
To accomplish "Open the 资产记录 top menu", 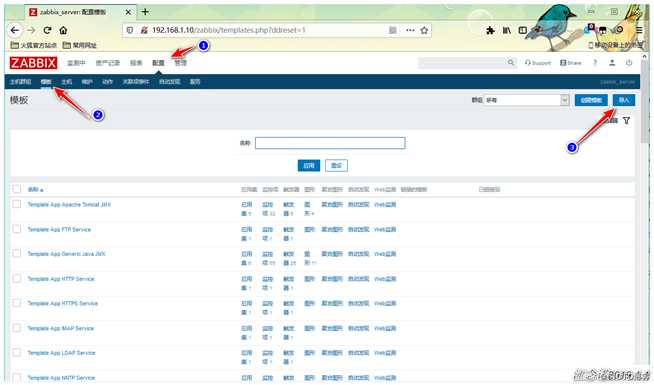I will click(108, 63).
